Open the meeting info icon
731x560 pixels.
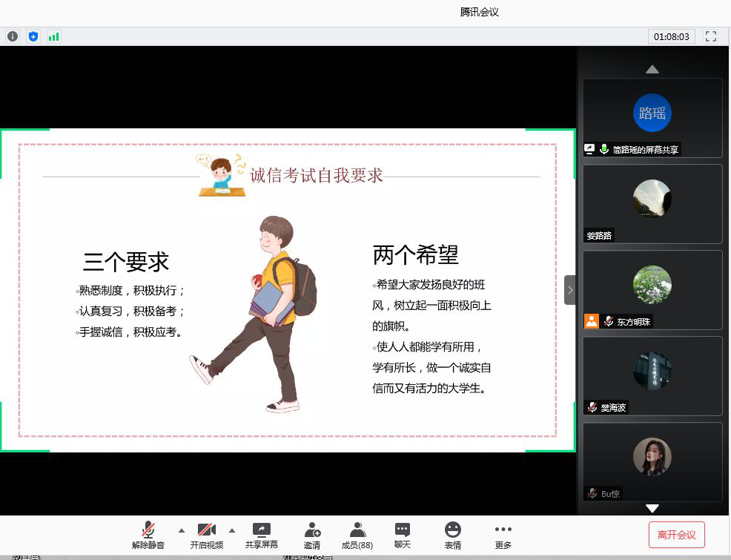(x=13, y=36)
